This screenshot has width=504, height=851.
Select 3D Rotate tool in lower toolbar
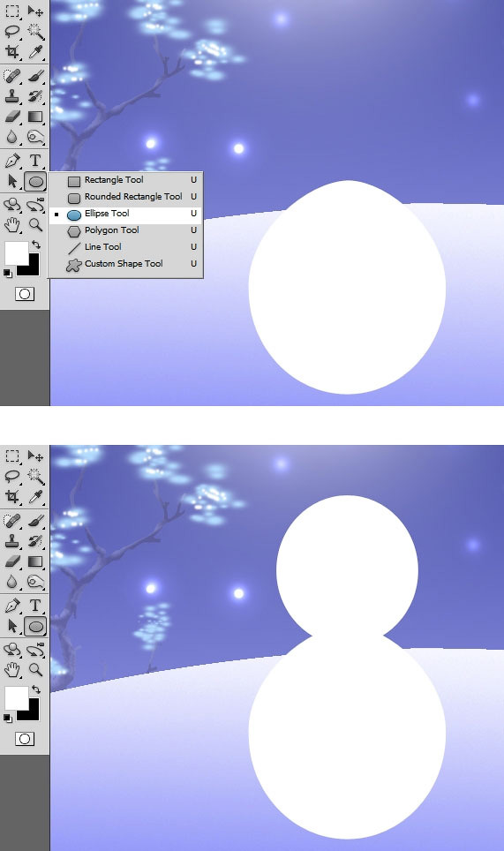(x=12, y=651)
